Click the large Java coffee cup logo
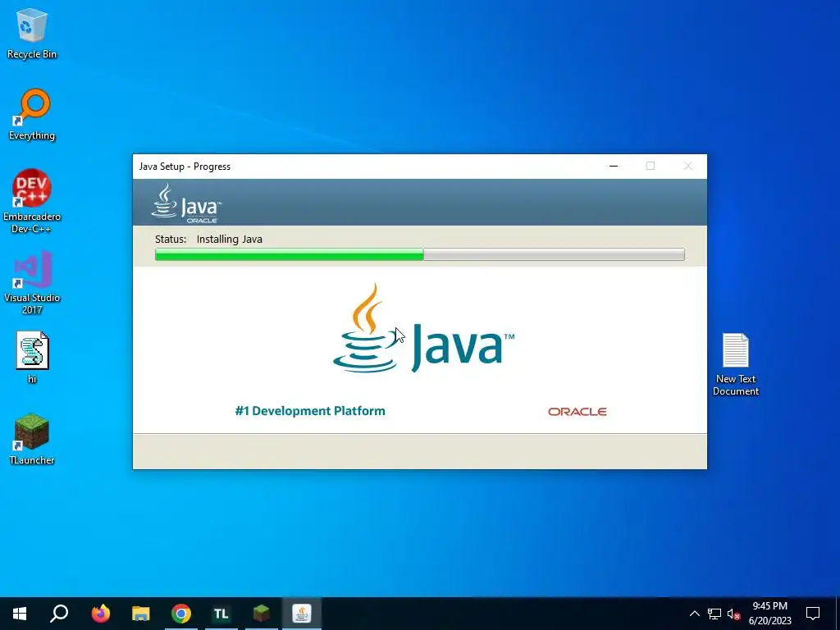 [423, 328]
